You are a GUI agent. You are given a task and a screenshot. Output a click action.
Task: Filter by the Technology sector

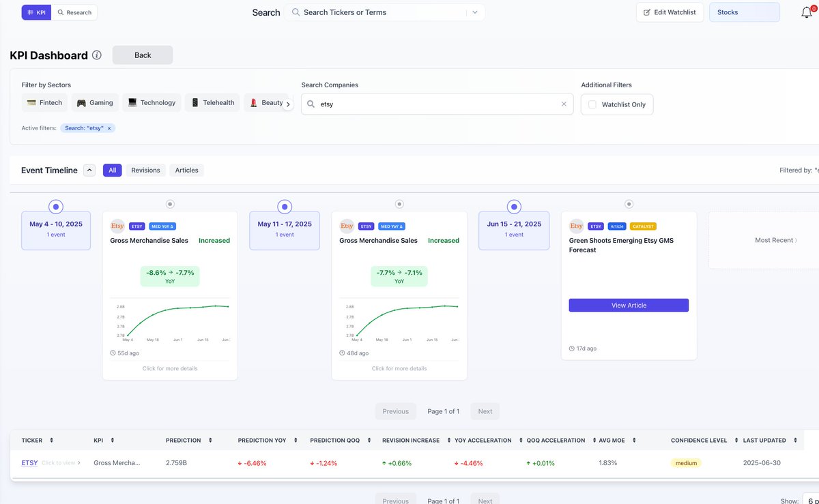coord(152,103)
